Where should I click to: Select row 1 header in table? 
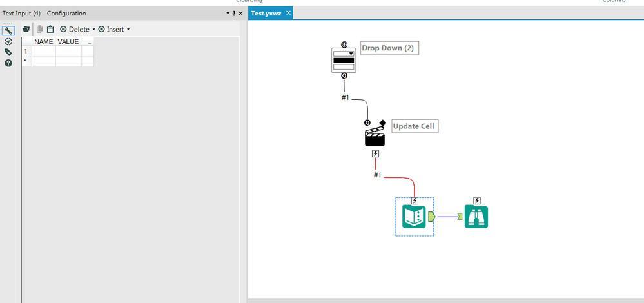point(26,52)
